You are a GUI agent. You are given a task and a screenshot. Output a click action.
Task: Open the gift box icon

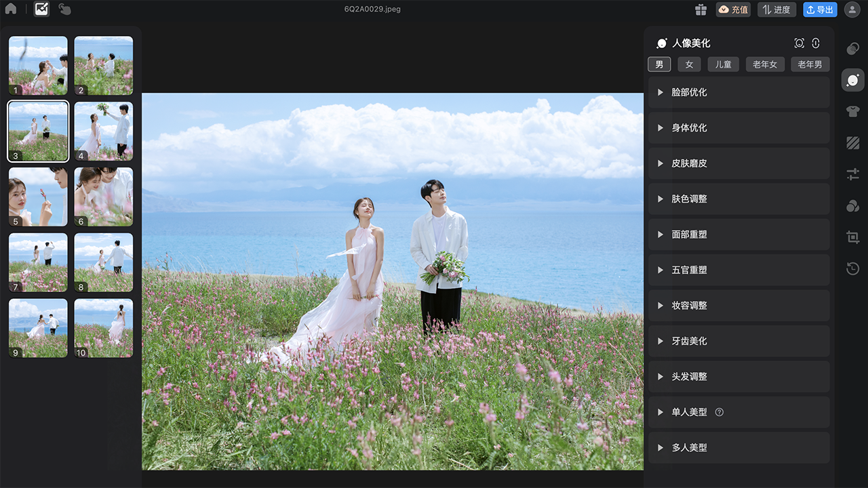click(x=701, y=9)
